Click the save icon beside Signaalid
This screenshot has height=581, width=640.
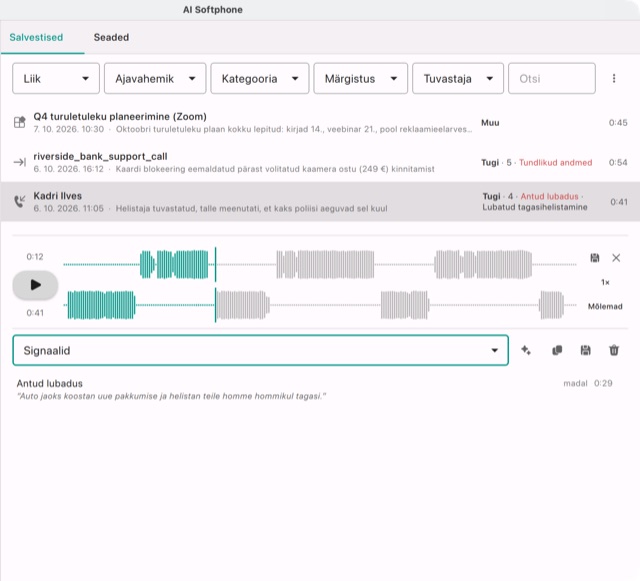click(x=586, y=350)
